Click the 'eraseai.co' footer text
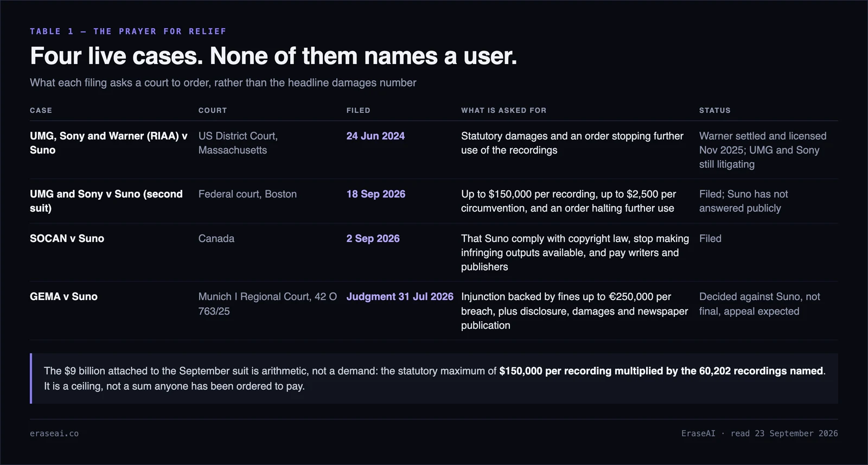This screenshot has width=868, height=465. [54, 434]
